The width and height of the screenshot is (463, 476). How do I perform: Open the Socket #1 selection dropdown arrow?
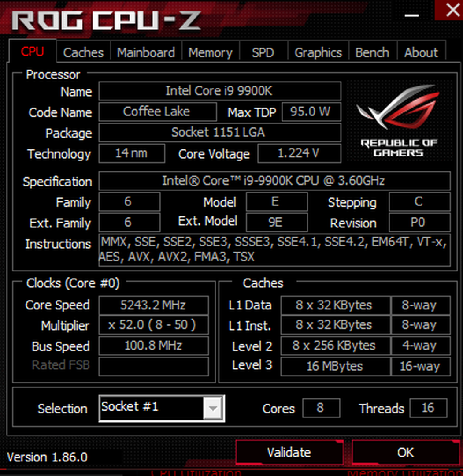click(x=213, y=408)
